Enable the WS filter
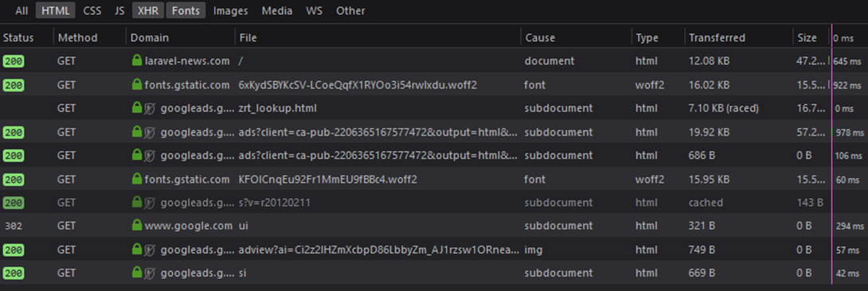868x291 pixels. coord(314,10)
